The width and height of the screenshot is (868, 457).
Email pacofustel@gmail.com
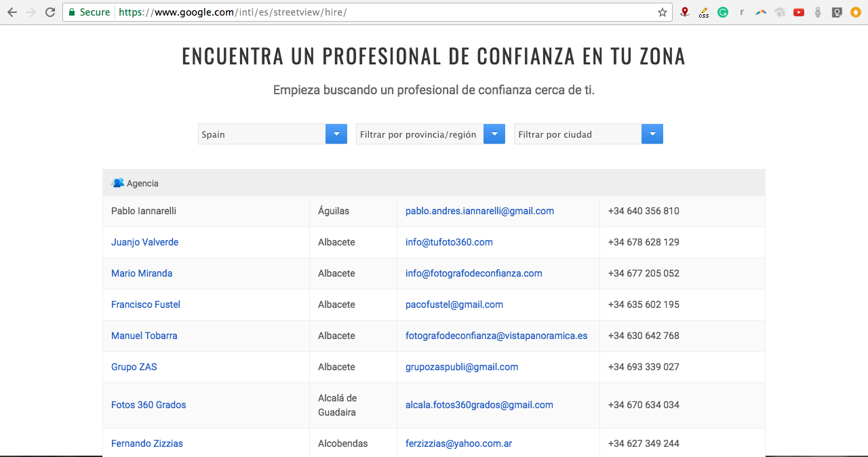454,304
